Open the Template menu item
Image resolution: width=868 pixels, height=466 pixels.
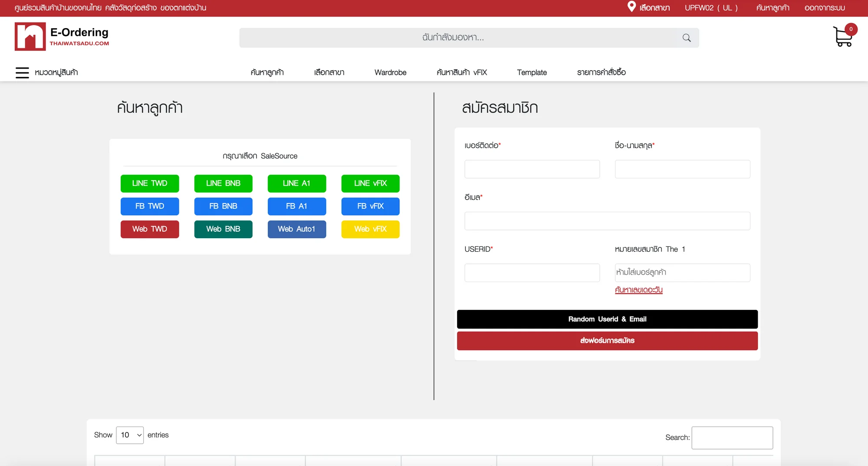(532, 72)
